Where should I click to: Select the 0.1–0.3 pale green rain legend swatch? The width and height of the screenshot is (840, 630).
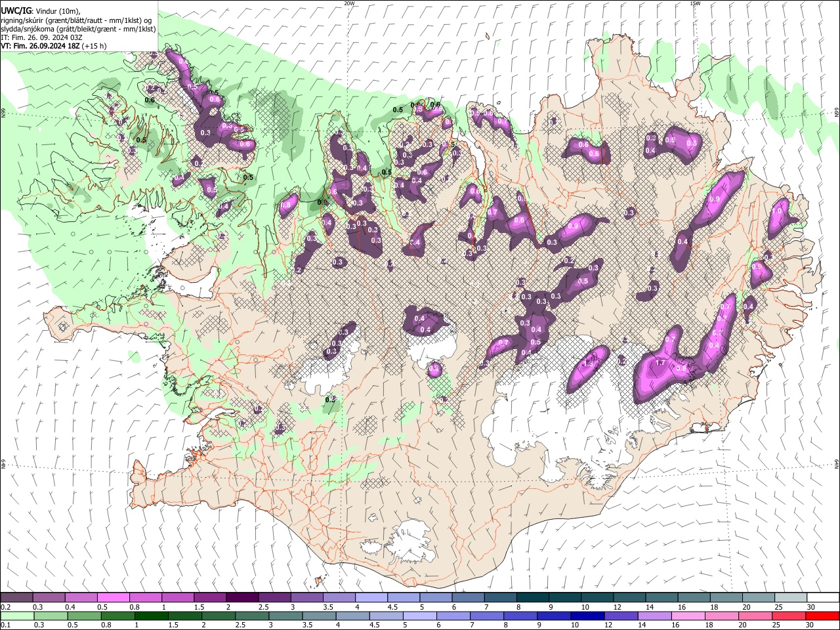[x=17, y=616]
